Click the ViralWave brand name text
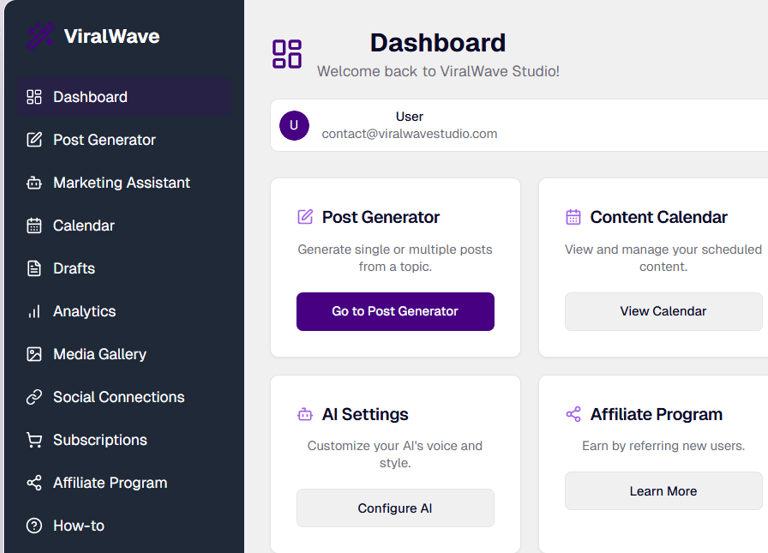The image size is (768, 553). (112, 36)
